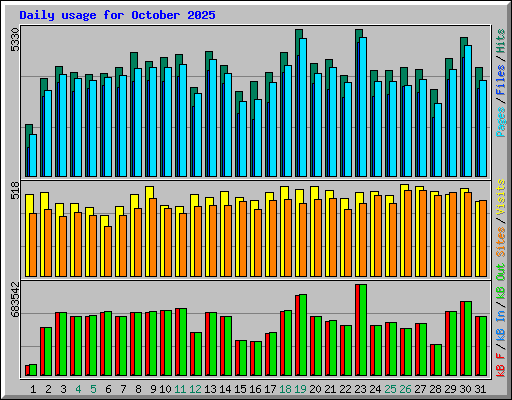Click the green weekend day label '11'
The width and height of the screenshot is (512, 400).
tap(180, 389)
